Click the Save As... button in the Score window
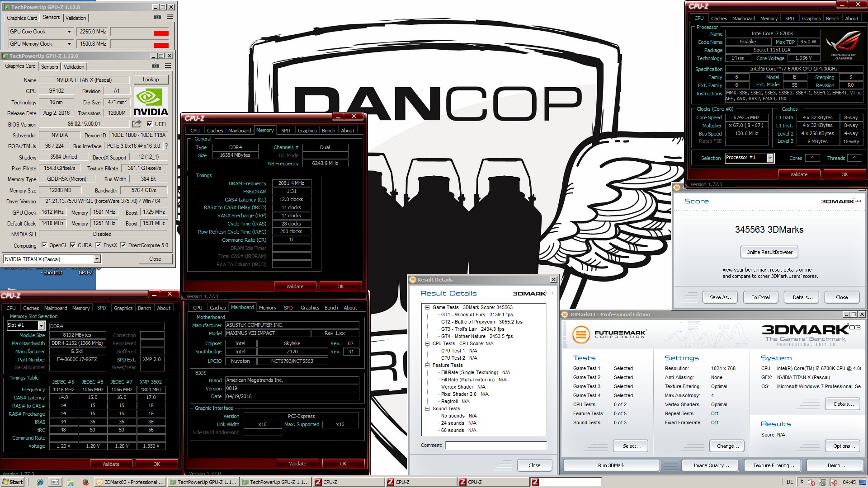The height and width of the screenshot is (488, 868). click(721, 297)
